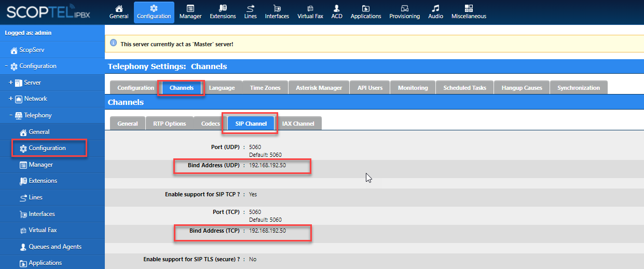Open Applications in the sidebar

pyautogui.click(x=40, y=263)
